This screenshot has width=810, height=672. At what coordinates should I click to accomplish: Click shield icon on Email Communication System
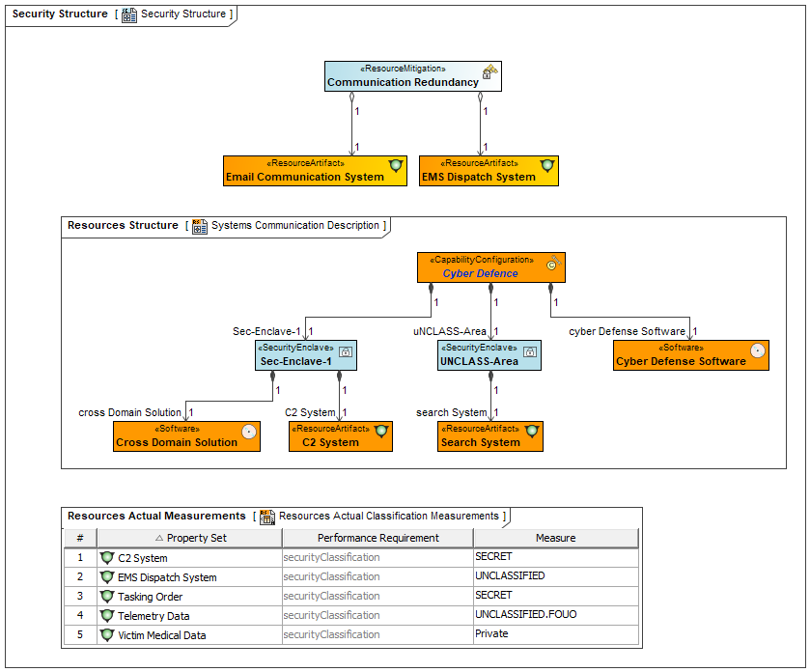(x=396, y=166)
